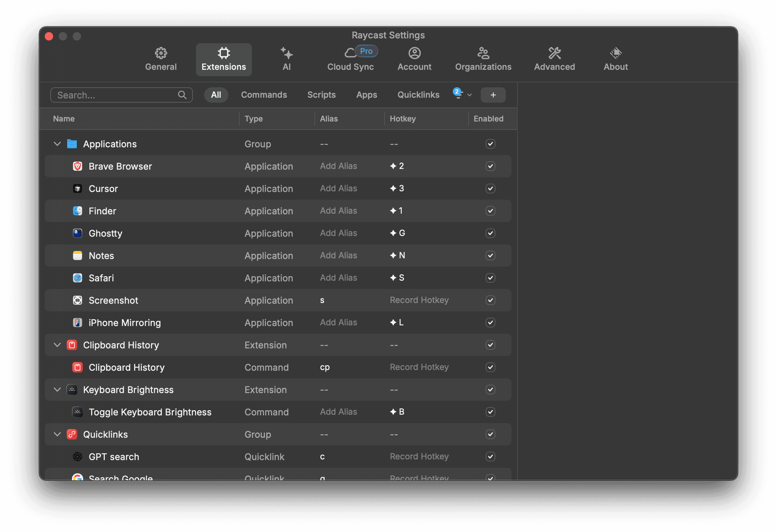Screen dimensions: 777x532
Task: Select the Ghostty application icon
Action: click(x=78, y=233)
